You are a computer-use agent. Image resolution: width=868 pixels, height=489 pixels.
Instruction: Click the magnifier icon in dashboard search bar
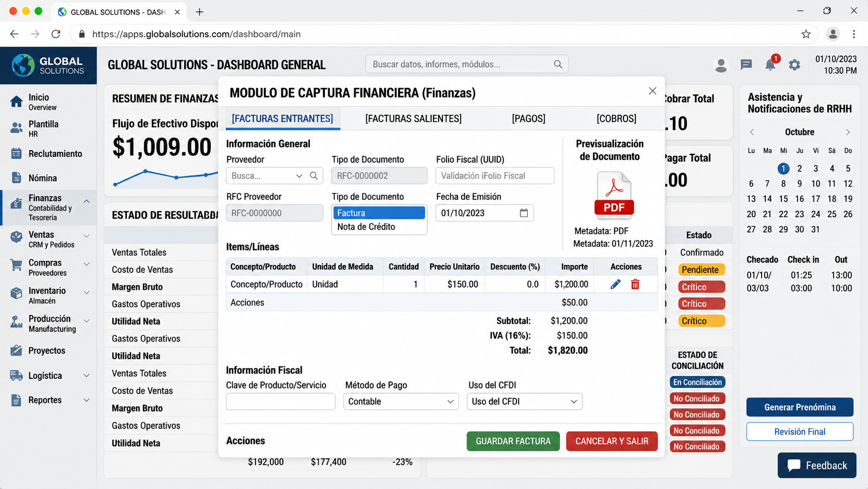(558, 64)
